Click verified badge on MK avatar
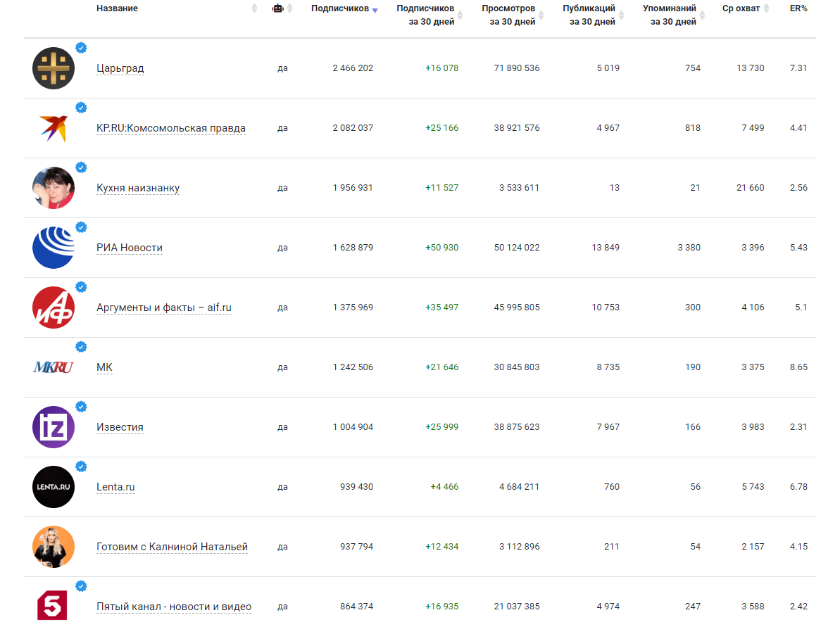Viewport: 840px width, 634px height. point(81,347)
